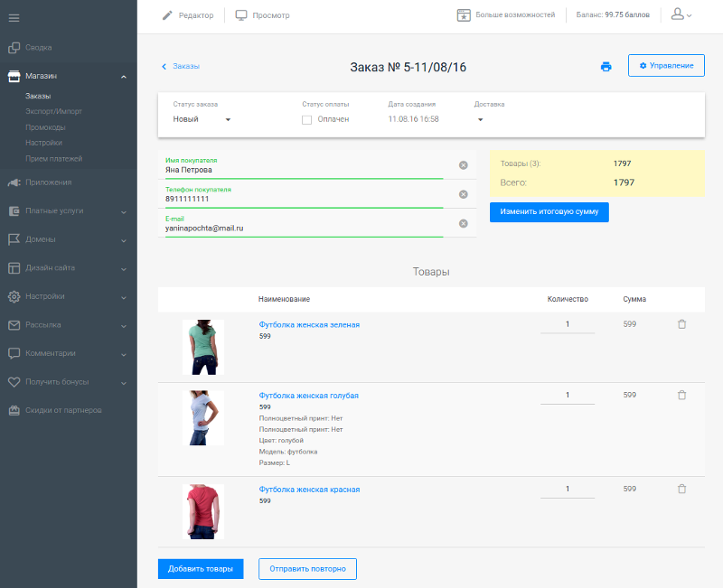Screen dimensions: 723x588
Task: Expand the Рассылка chevron
Action: (x=124, y=326)
